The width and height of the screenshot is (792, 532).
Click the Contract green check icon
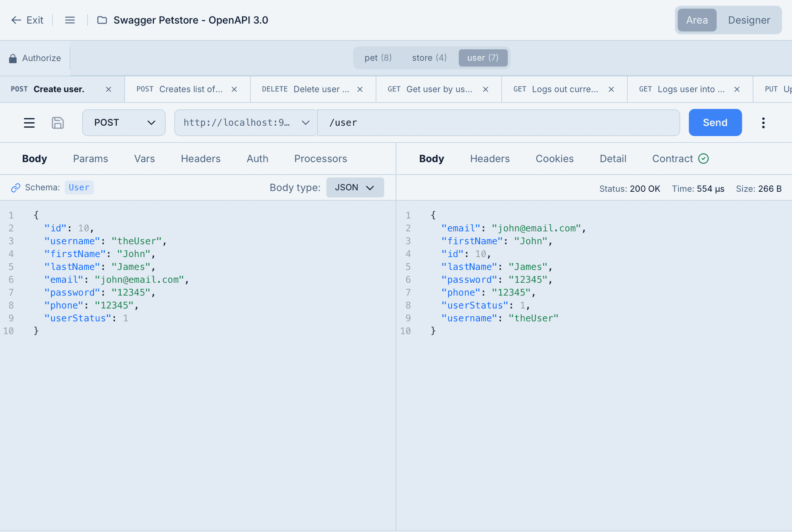(703, 159)
